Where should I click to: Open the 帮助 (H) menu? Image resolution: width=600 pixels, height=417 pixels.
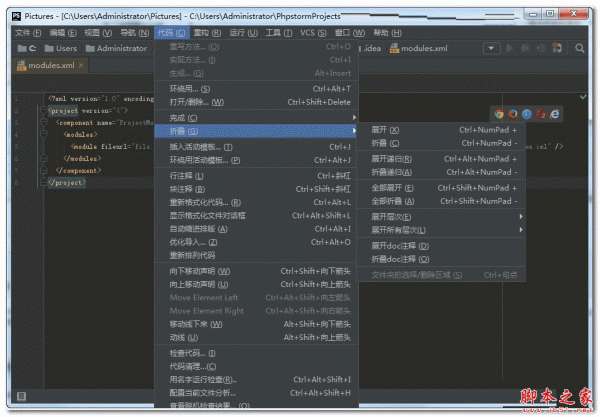[387, 33]
